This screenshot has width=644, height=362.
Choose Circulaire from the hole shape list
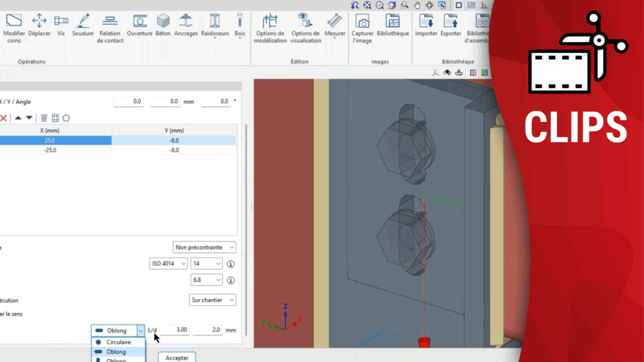coord(118,343)
